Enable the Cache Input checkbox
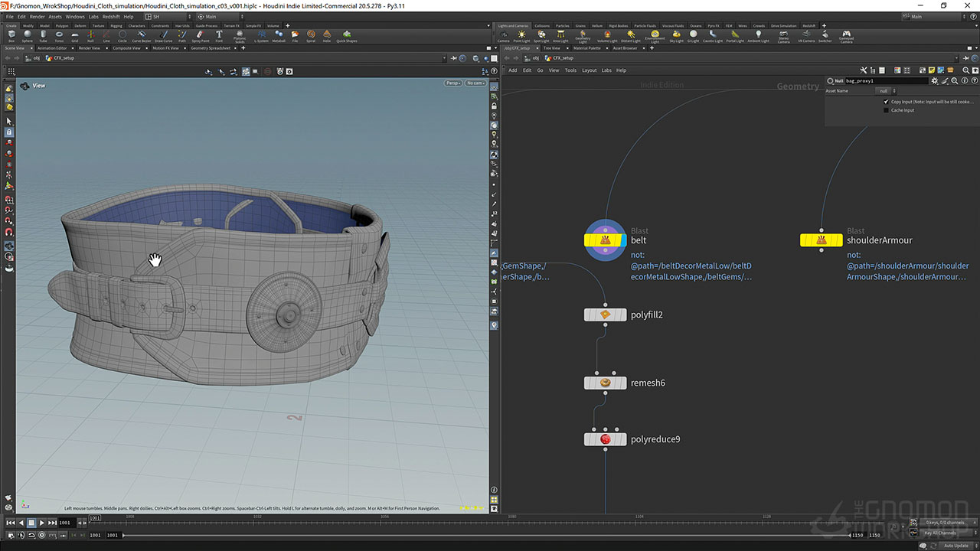 pyautogui.click(x=887, y=110)
